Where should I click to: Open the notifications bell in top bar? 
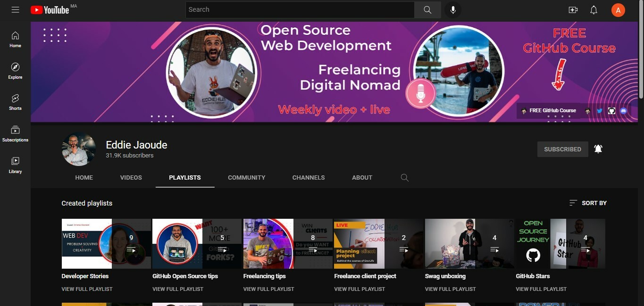click(x=594, y=10)
